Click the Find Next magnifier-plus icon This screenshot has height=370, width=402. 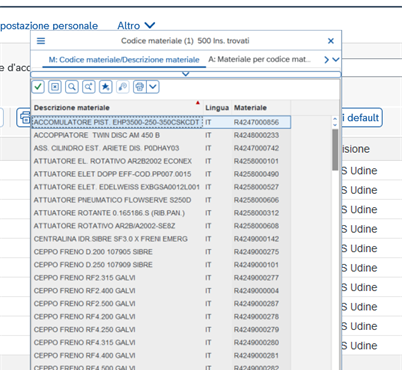pyautogui.click(x=89, y=87)
